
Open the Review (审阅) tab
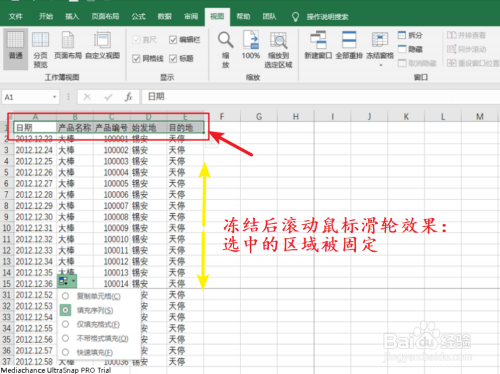191,16
